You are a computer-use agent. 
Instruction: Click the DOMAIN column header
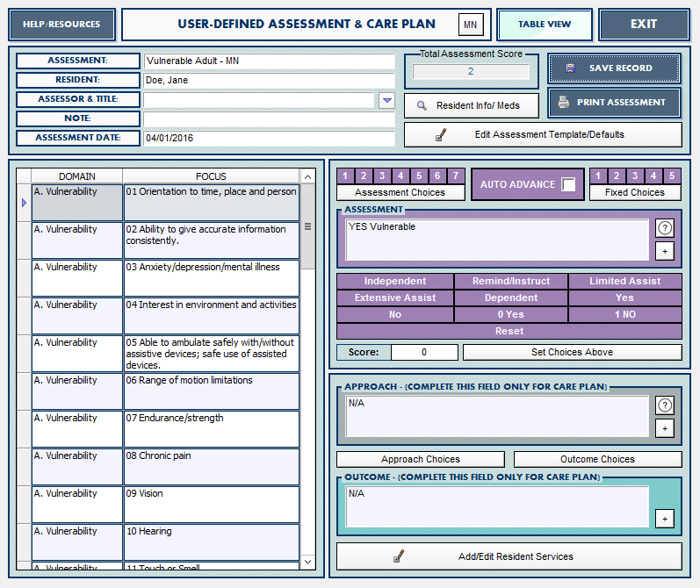76,176
